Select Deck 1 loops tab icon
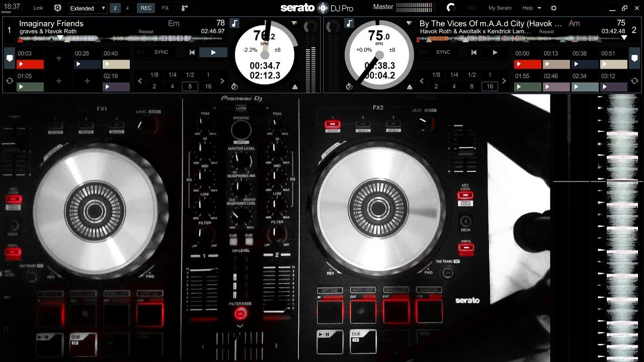644x362 pixels. coord(9,80)
